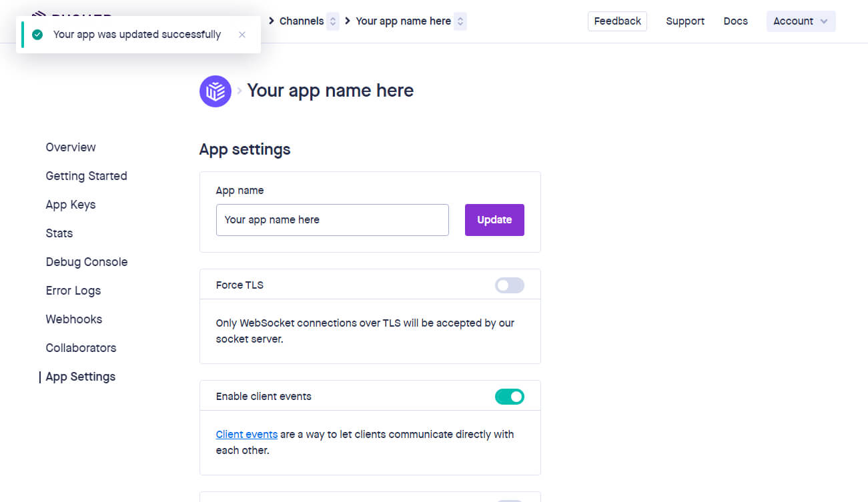
Task: Open the app name switcher dropdown
Action: tap(460, 21)
